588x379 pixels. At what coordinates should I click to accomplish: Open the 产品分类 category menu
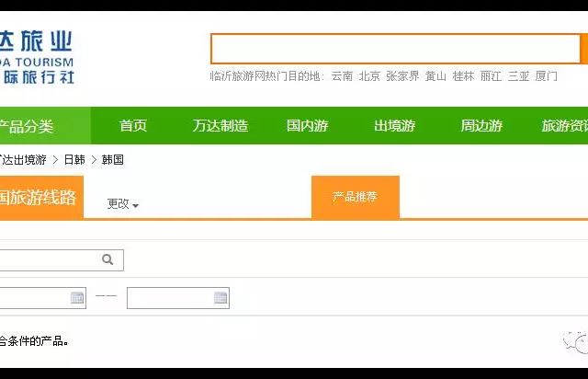click(x=45, y=125)
